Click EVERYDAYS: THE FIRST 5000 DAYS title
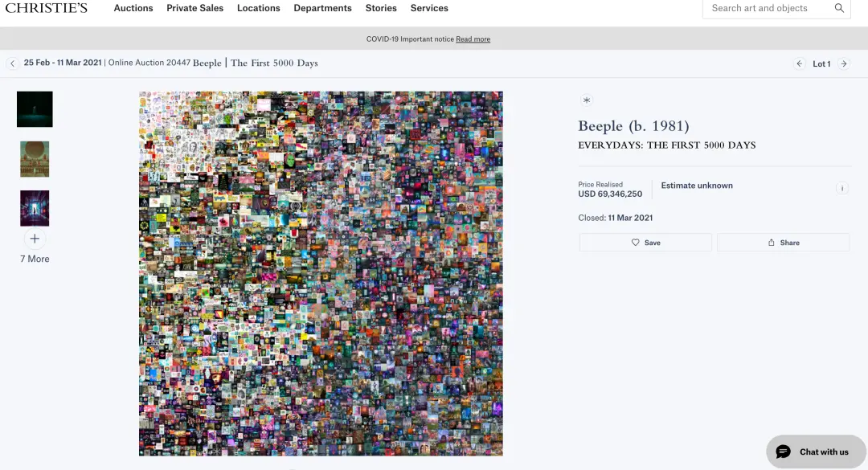868x470 pixels. pyautogui.click(x=666, y=145)
